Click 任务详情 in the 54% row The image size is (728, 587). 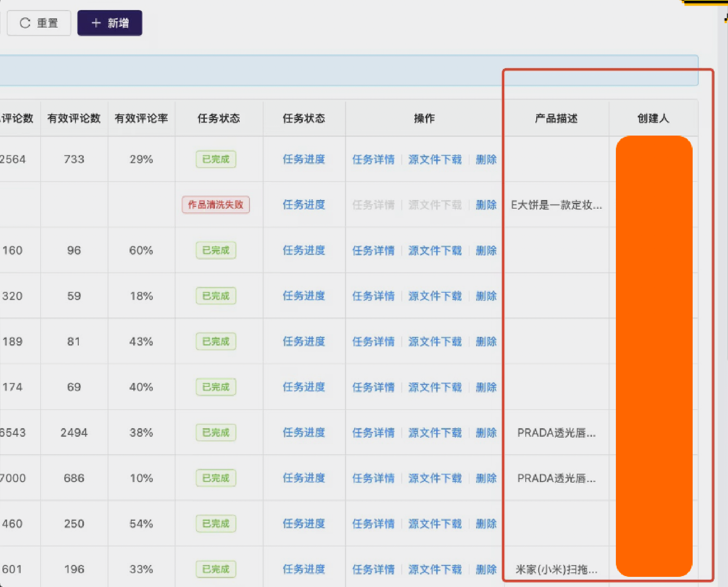373,524
